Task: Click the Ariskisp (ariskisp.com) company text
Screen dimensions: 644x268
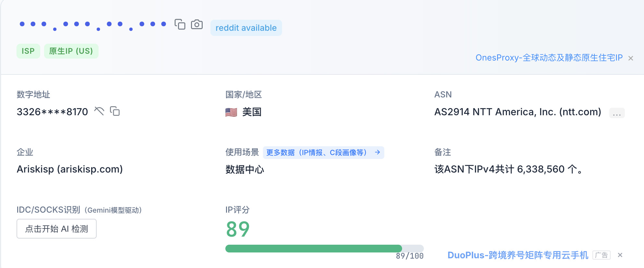Action: (70, 169)
